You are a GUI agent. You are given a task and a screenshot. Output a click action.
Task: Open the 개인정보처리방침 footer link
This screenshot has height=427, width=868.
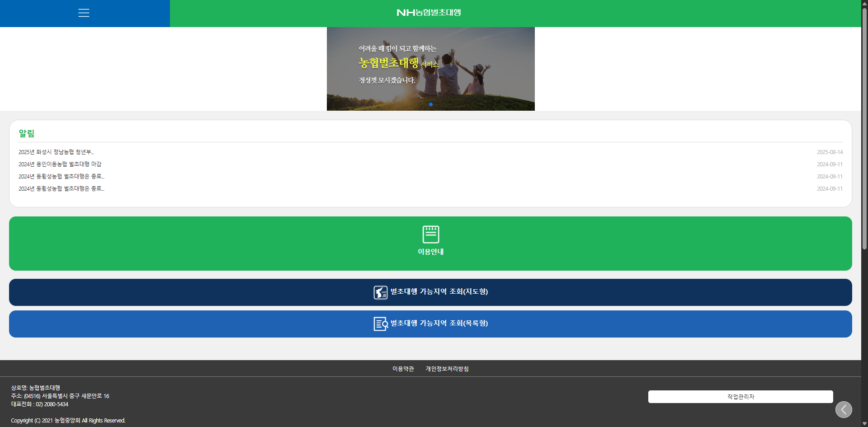point(447,369)
